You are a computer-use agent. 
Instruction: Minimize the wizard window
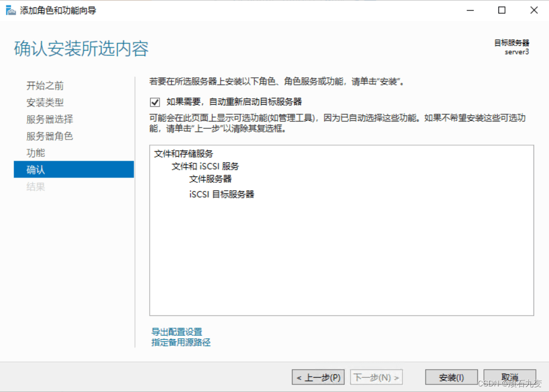(x=470, y=10)
